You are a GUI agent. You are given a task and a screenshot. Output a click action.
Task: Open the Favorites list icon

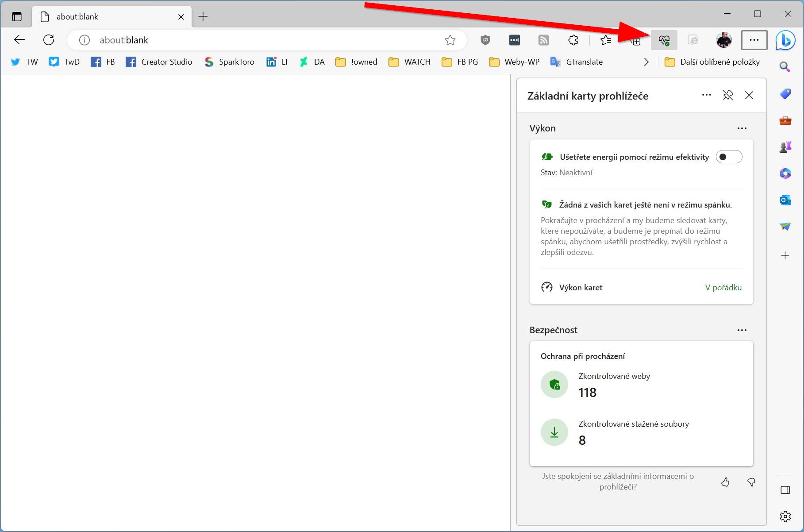pos(606,40)
